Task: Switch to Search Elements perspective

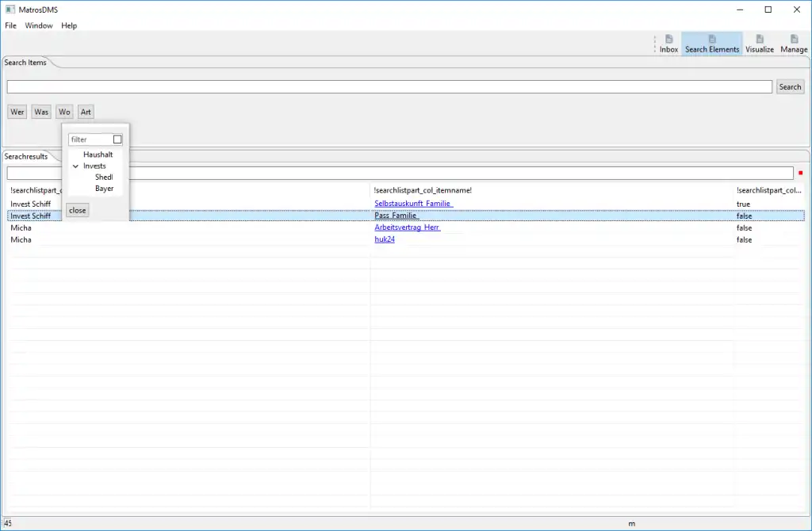Action: (x=711, y=44)
